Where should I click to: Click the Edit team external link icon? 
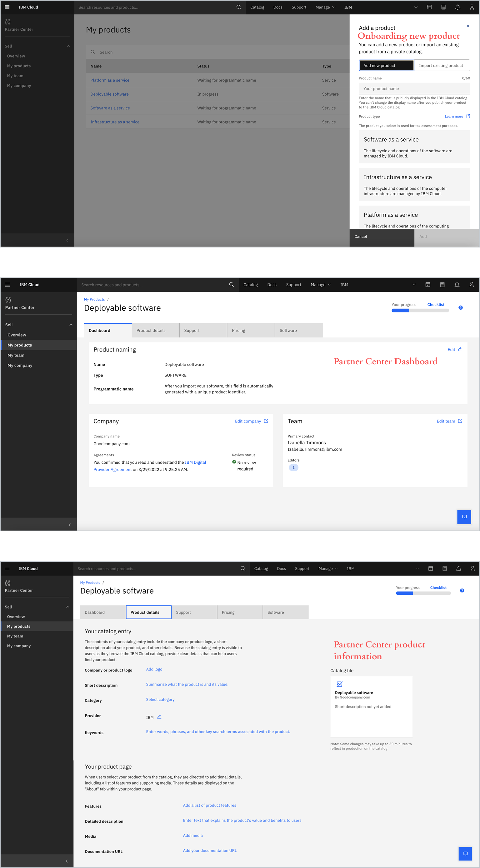[460, 421]
